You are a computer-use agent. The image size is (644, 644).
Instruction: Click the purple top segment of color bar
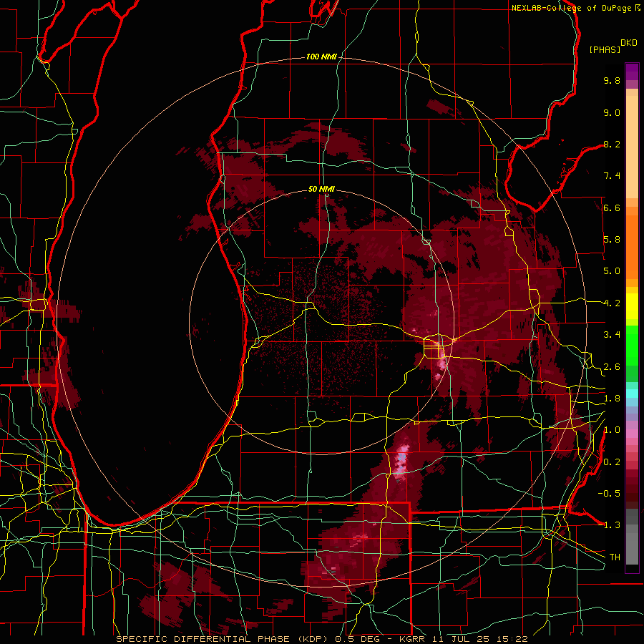pyautogui.click(x=632, y=72)
